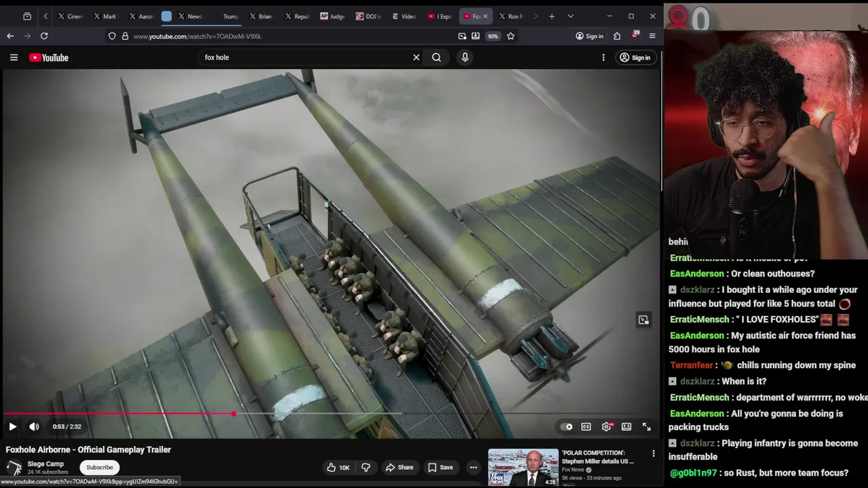
Task: Enter video full screen mode
Action: [647, 426]
